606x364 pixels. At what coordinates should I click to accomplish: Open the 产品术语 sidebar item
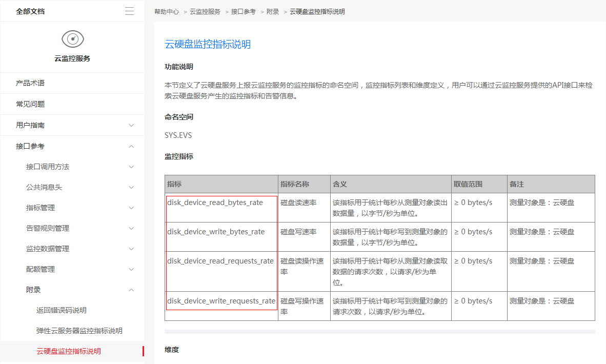[72, 83]
